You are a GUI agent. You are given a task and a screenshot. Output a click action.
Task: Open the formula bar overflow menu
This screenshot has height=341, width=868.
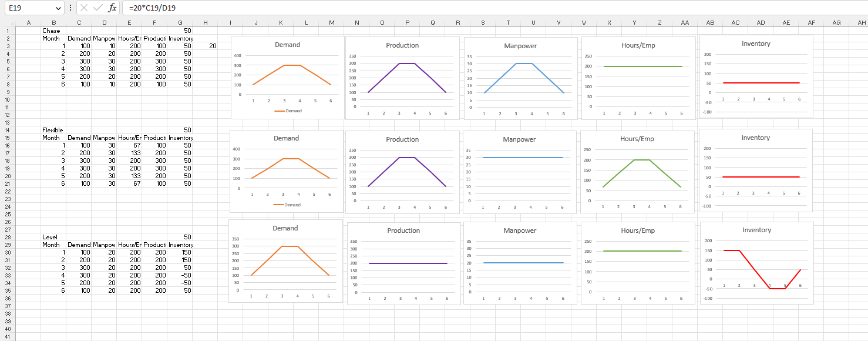[70, 8]
